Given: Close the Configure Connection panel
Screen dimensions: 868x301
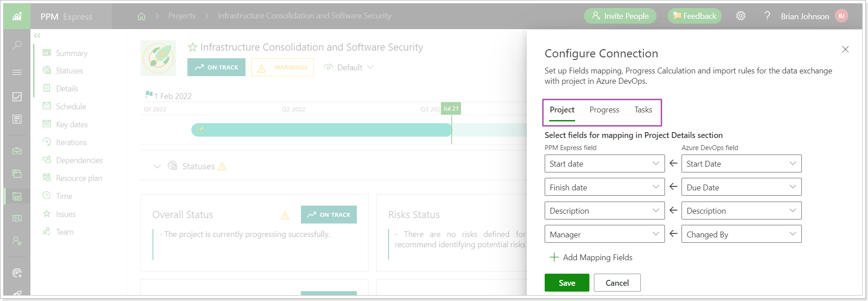Looking at the screenshot, I should (x=845, y=49).
